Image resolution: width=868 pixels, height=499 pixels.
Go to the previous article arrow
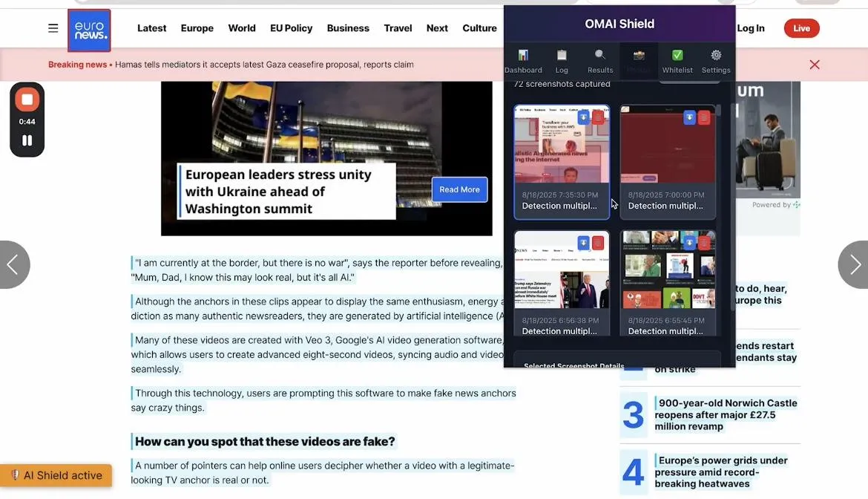13,265
